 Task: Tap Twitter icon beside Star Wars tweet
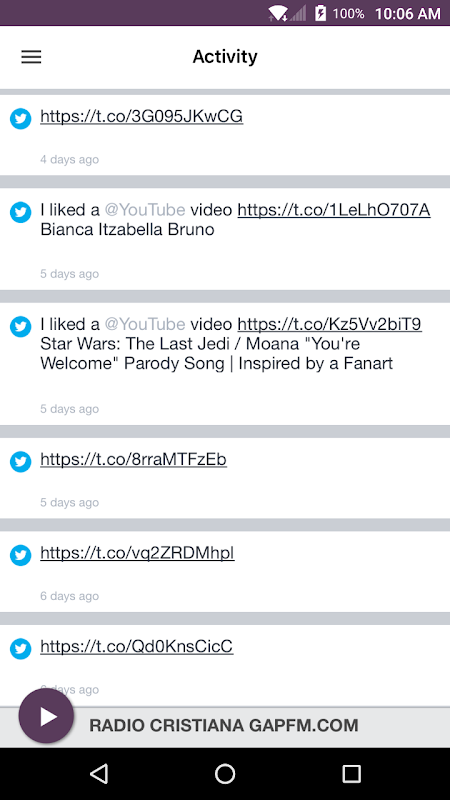pyautogui.click(x=20, y=327)
